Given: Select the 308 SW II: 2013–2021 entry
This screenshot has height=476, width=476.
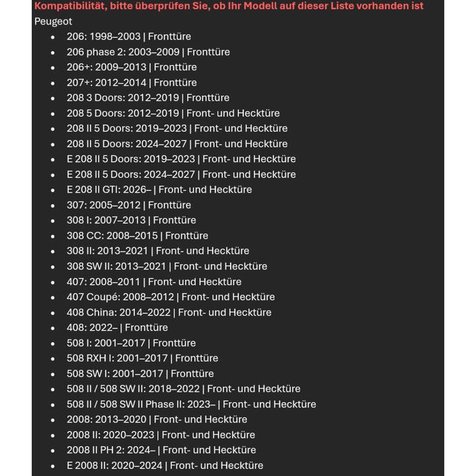Looking at the screenshot, I should tap(167, 266).
